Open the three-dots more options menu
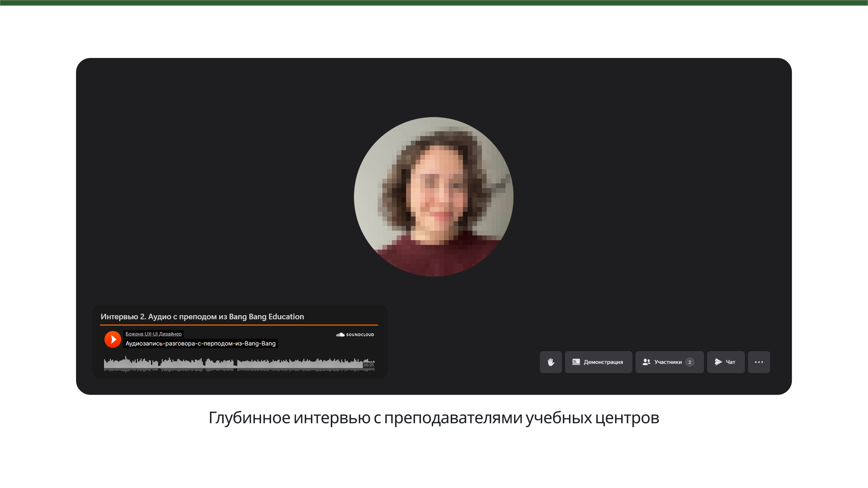The height and width of the screenshot is (488, 868). pyautogui.click(x=759, y=362)
